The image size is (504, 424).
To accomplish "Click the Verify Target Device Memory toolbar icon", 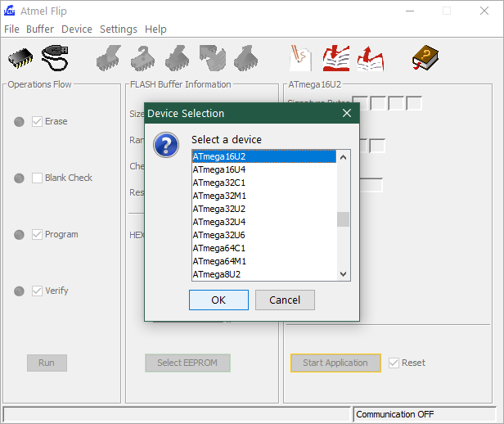I will pyautogui.click(x=212, y=58).
